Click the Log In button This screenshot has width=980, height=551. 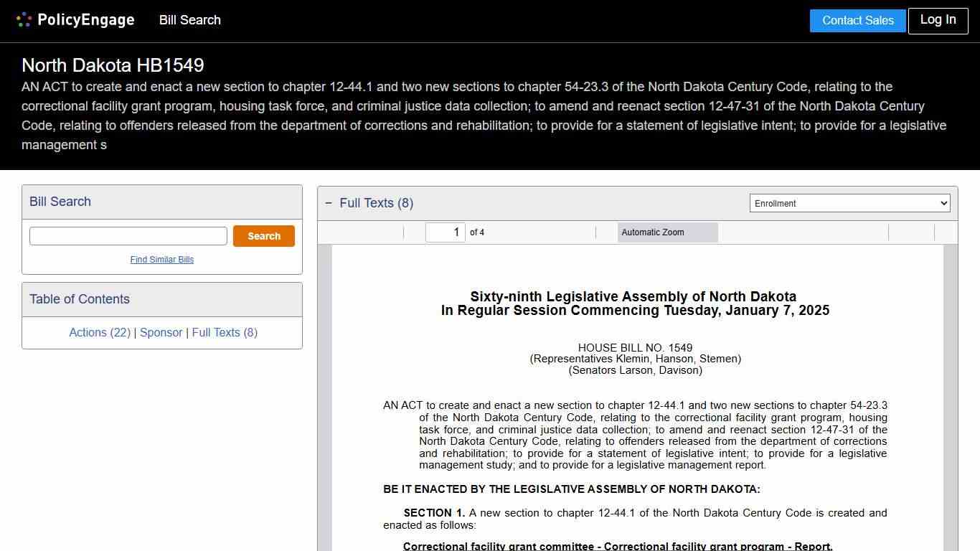coord(938,20)
